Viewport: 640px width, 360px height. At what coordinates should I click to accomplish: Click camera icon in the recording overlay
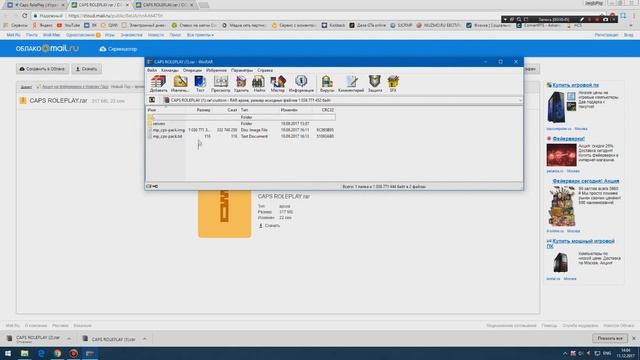click(605, 19)
